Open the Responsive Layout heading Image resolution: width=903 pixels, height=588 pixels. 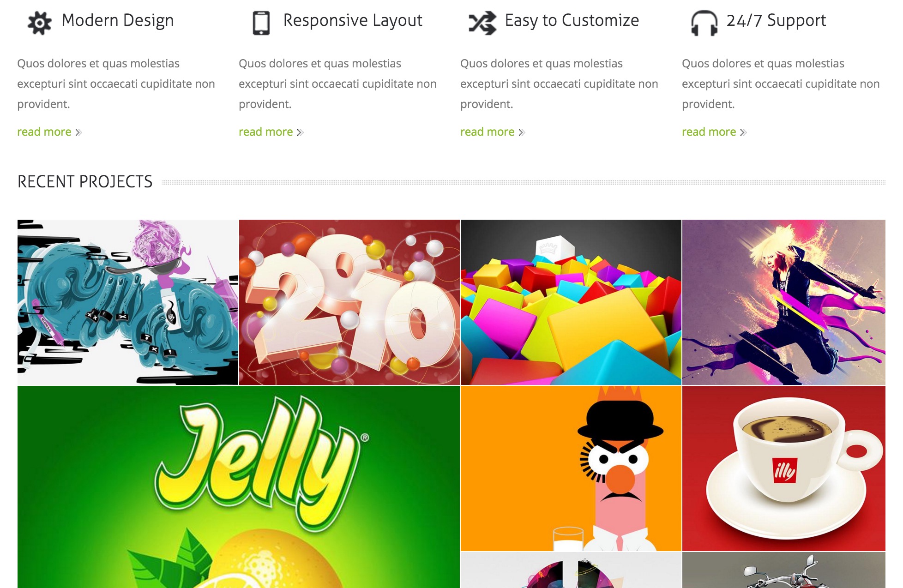[353, 20]
